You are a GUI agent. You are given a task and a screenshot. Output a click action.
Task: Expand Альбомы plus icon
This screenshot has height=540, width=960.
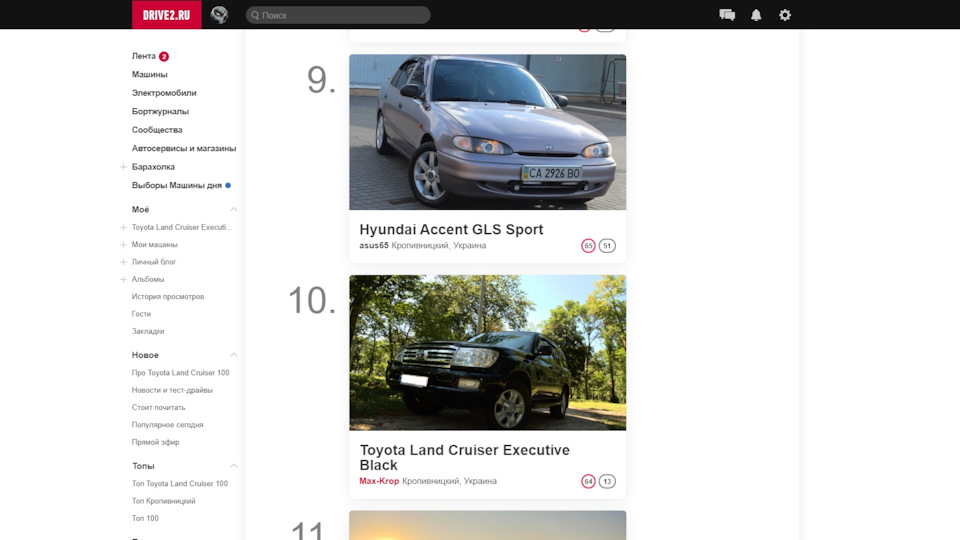(x=123, y=279)
